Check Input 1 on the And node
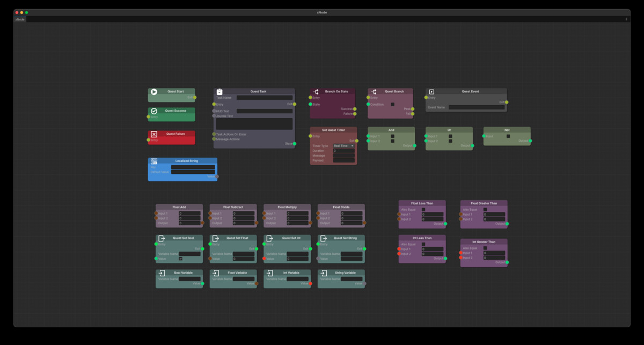The width and height of the screenshot is (644, 345). [392, 136]
